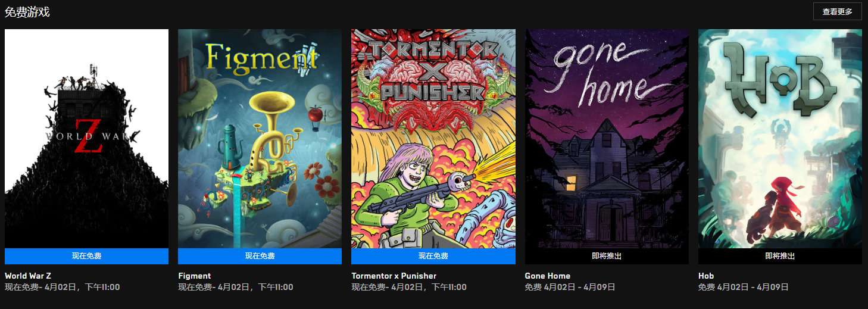
Task: Click the 查看更多 button
Action: point(837,11)
